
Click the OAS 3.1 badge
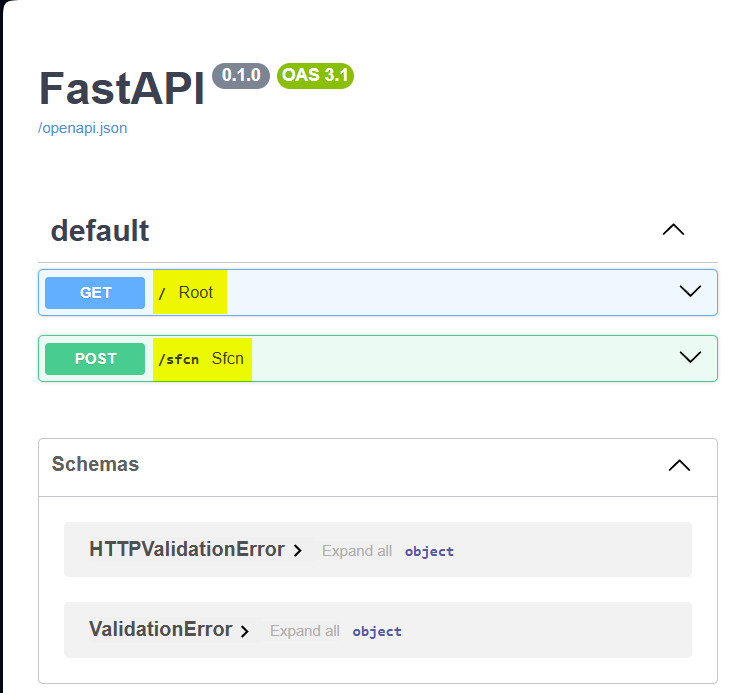point(315,75)
